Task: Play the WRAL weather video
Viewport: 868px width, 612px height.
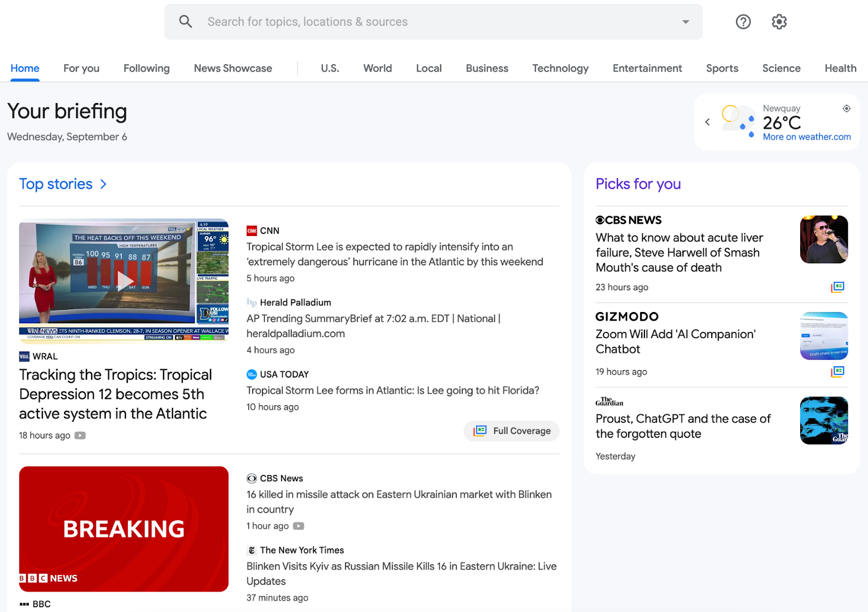Action: (125, 280)
